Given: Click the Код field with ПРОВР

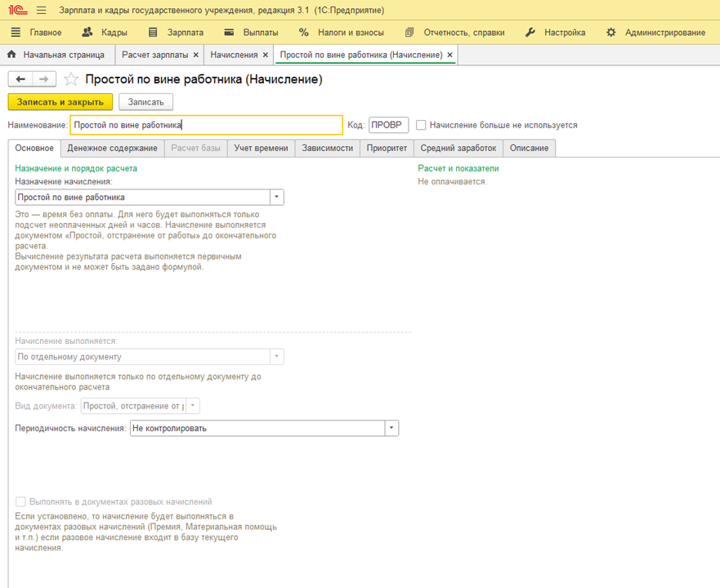Looking at the screenshot, I should [x=388, y=125].
